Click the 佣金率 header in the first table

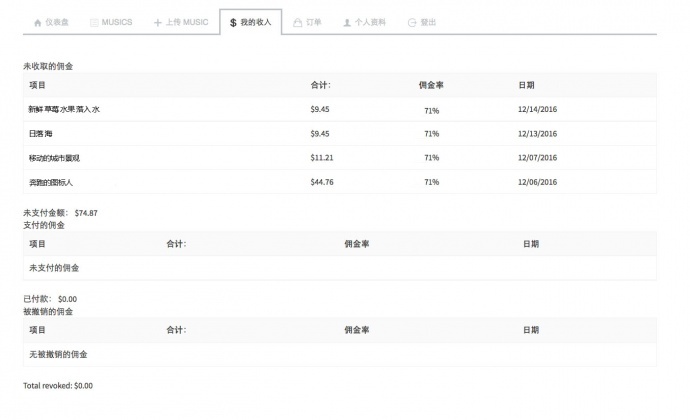pos(431,85)
